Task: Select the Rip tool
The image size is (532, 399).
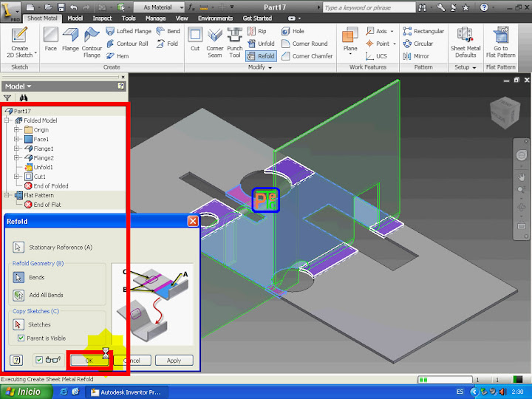Action: [x=257, y=31]
